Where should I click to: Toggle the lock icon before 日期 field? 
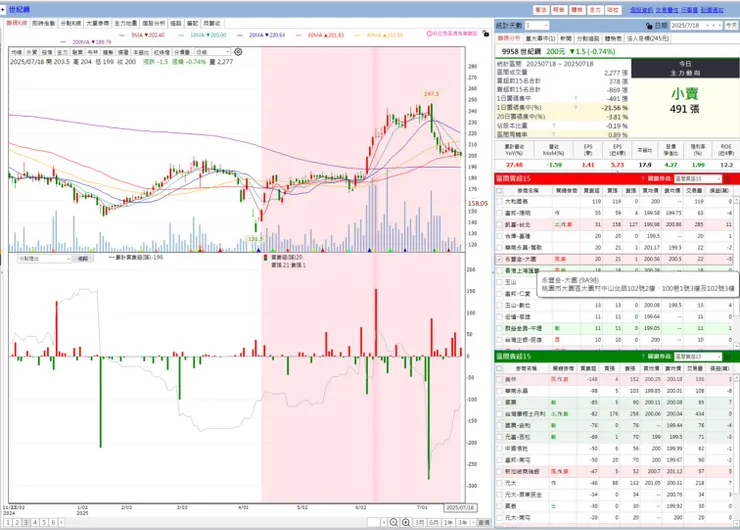(x=649, y=25)
